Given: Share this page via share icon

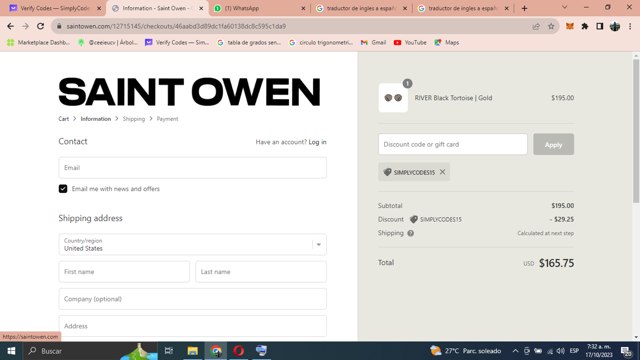Looking at the screenshot, I should (x=536, y=26).
